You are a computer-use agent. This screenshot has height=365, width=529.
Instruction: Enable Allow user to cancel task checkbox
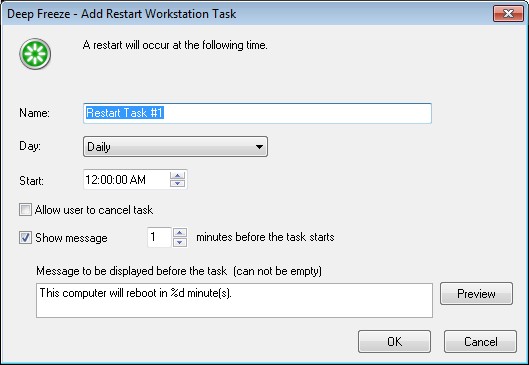(25, 209)
